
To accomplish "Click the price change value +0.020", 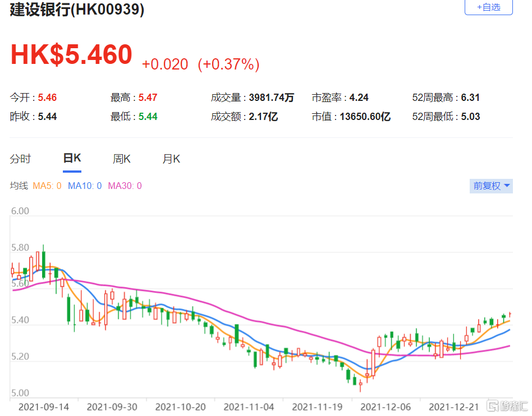I will (165, 64).
